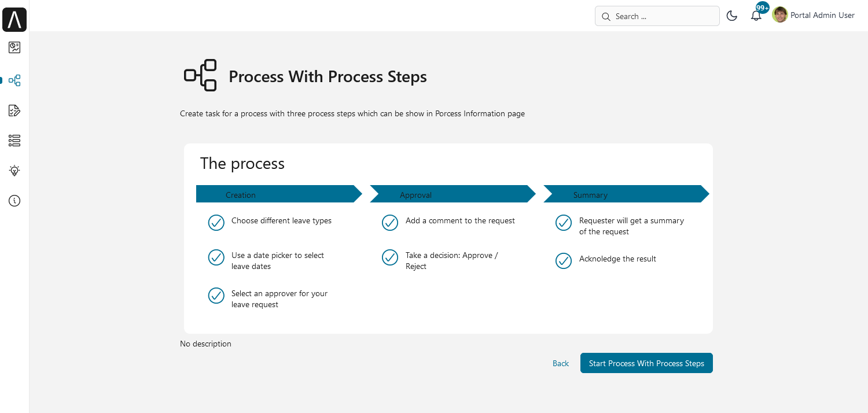Viewport: 868px width, 413px height.
Task: Click 'Choose different leave types' text
Action: (281, 220)
